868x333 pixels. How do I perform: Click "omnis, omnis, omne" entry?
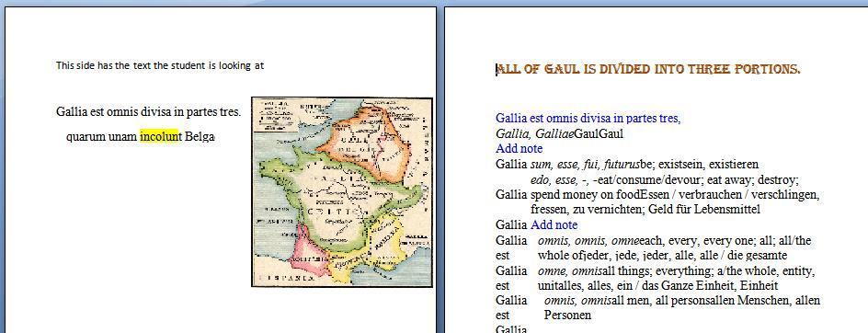click(x=674, y=241)
